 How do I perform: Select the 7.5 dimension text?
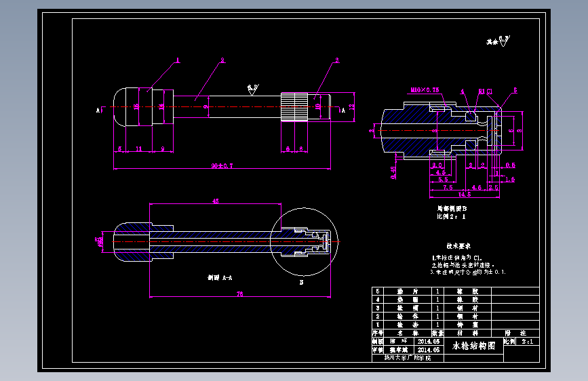pos(448,187)
